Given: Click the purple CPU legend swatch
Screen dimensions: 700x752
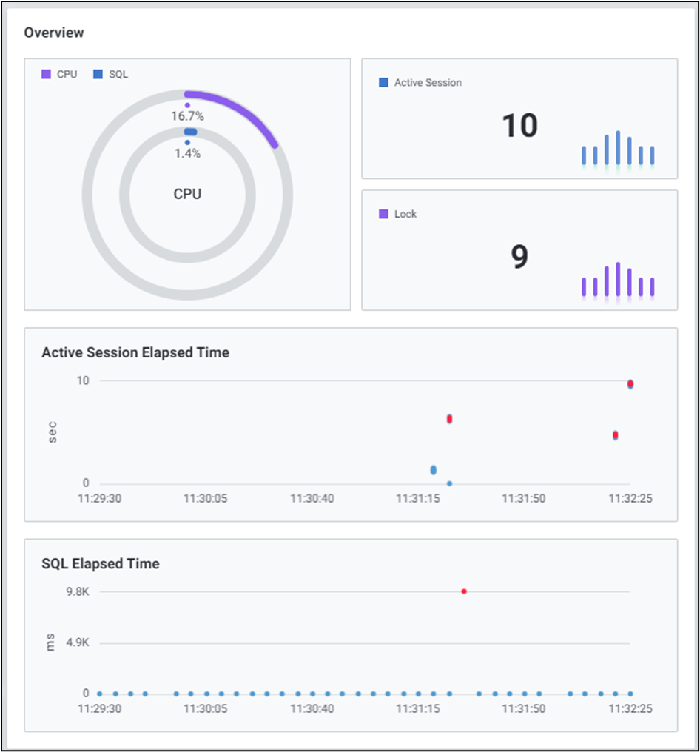Looking at the screenshot, I should click(47, 75).
